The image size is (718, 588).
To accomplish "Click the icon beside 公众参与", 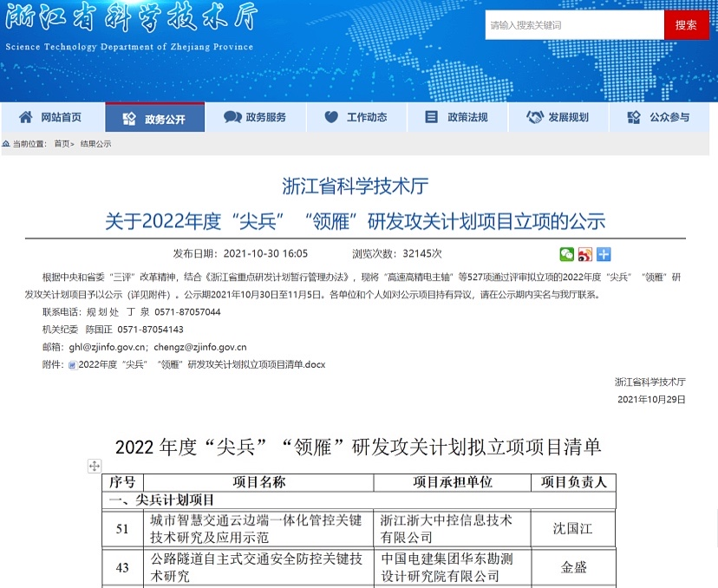I will [634, 117].
